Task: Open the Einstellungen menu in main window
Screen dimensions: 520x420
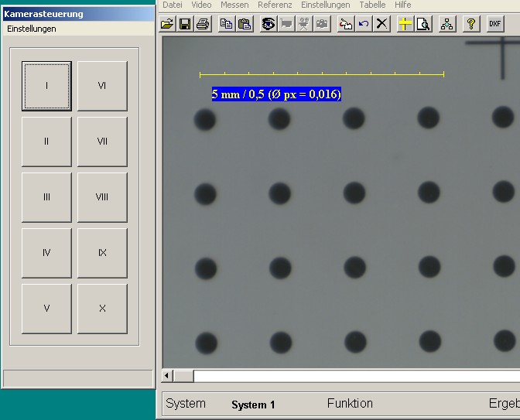Action: [x=325, y=5]
